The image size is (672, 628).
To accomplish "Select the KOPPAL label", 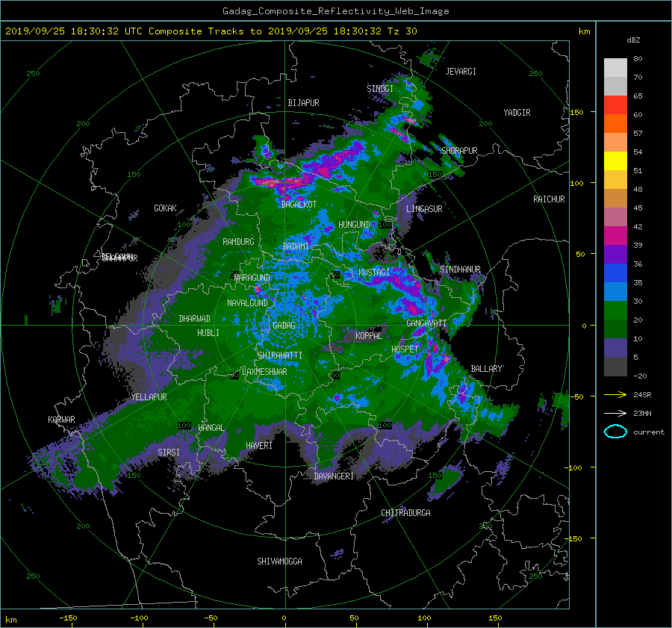I will [x=369, y=336].
